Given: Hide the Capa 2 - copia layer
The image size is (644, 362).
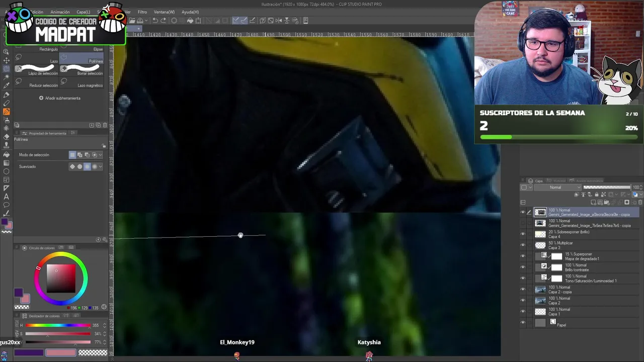Looking at the screenshot, I should 523,290.
